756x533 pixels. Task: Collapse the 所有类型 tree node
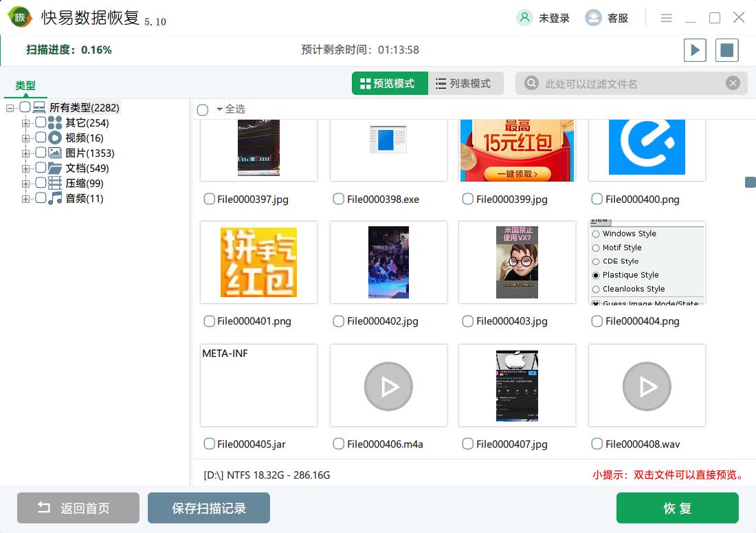point(10,108)
